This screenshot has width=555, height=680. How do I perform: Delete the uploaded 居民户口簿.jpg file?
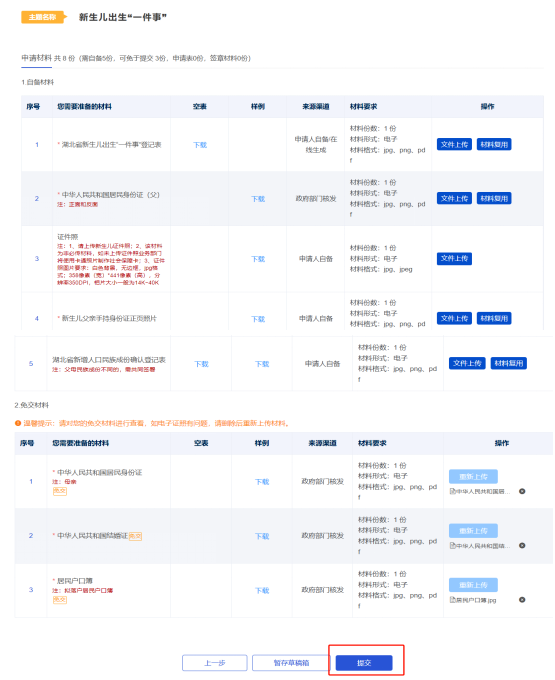pos(522,600)
